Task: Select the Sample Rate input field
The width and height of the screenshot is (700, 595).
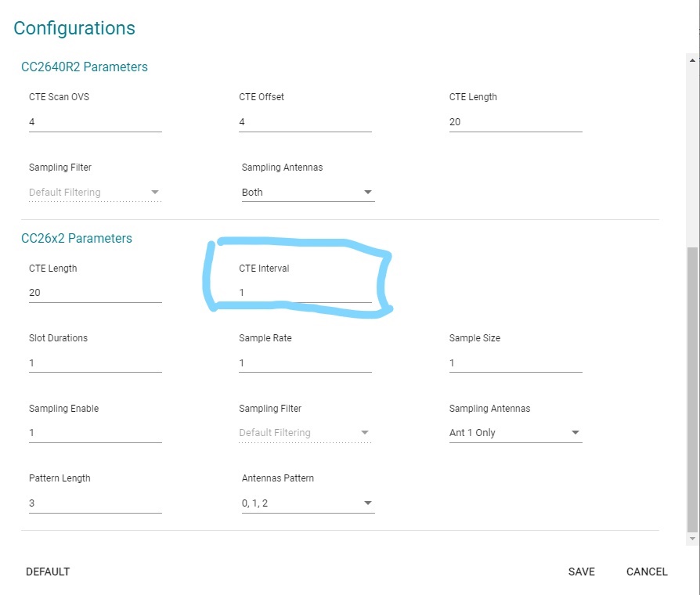Action: pos(305,363)
